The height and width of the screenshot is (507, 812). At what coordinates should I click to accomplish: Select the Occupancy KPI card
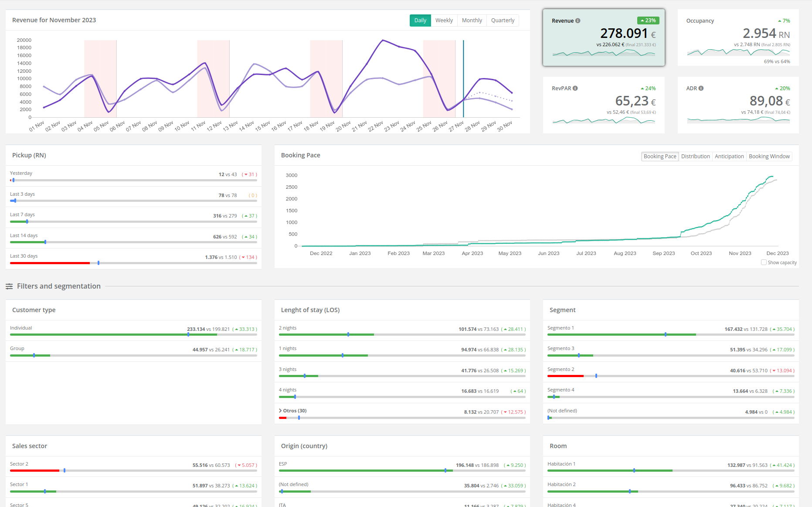coord(738,37)
